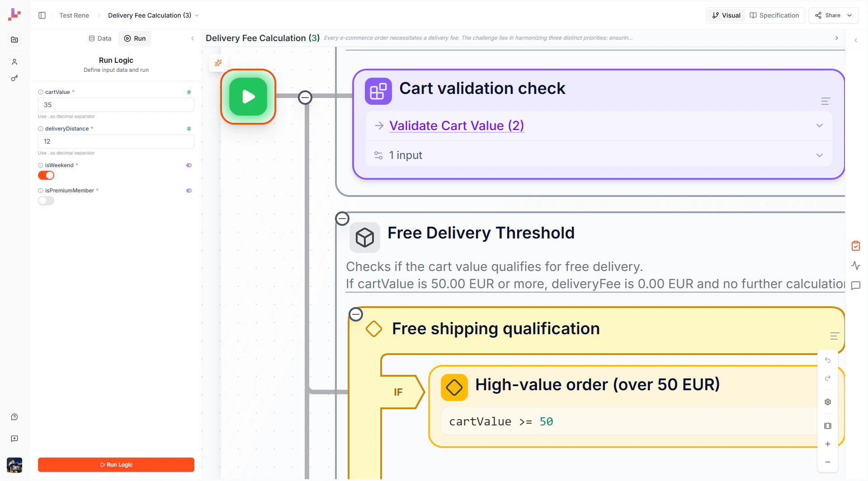
Task: Click the Free Delivery Threshold cube icon
Action: (x=365, y=237)
